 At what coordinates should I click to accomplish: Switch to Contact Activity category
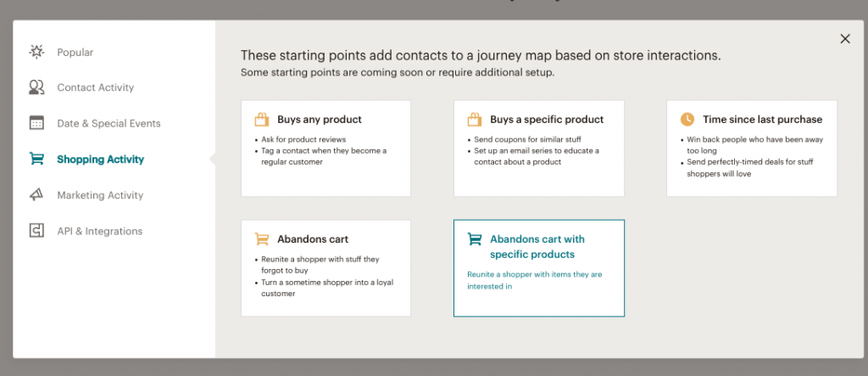tap(95, 87)
